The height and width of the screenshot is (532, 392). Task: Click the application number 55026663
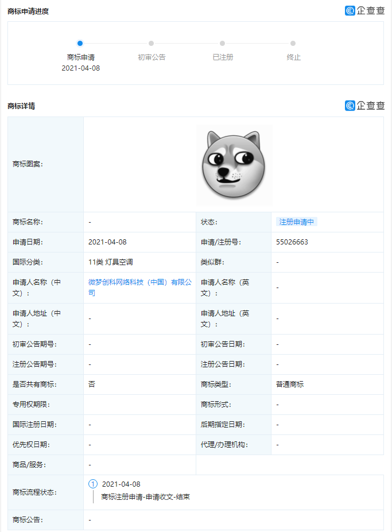pyautogui.click(x=292, y=242)
